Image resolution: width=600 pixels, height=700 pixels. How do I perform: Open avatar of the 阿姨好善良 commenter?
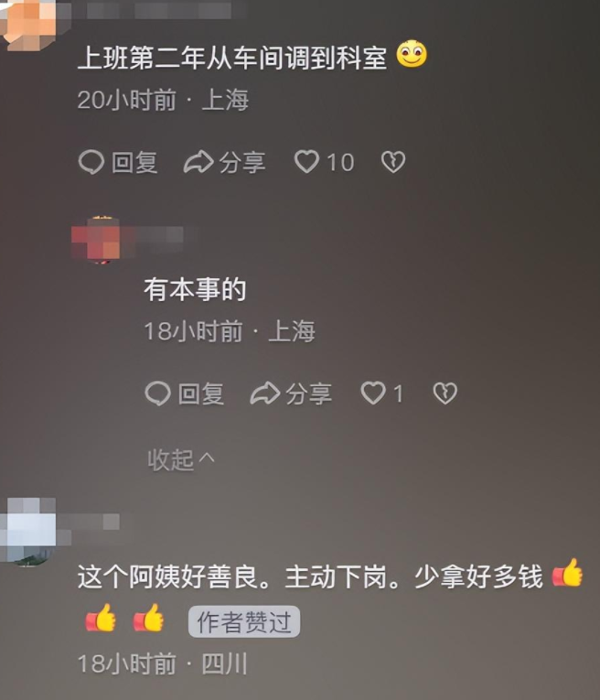click(27, 532)
